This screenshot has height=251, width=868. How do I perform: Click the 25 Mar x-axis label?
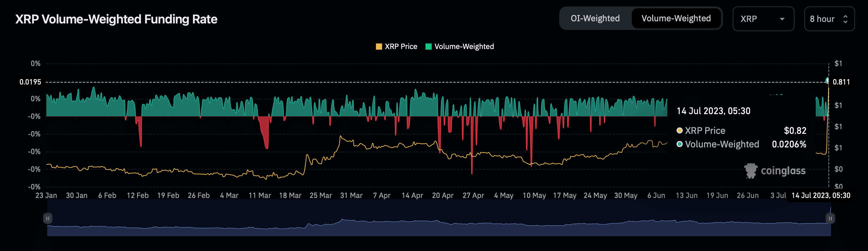(x=321, y=195)
